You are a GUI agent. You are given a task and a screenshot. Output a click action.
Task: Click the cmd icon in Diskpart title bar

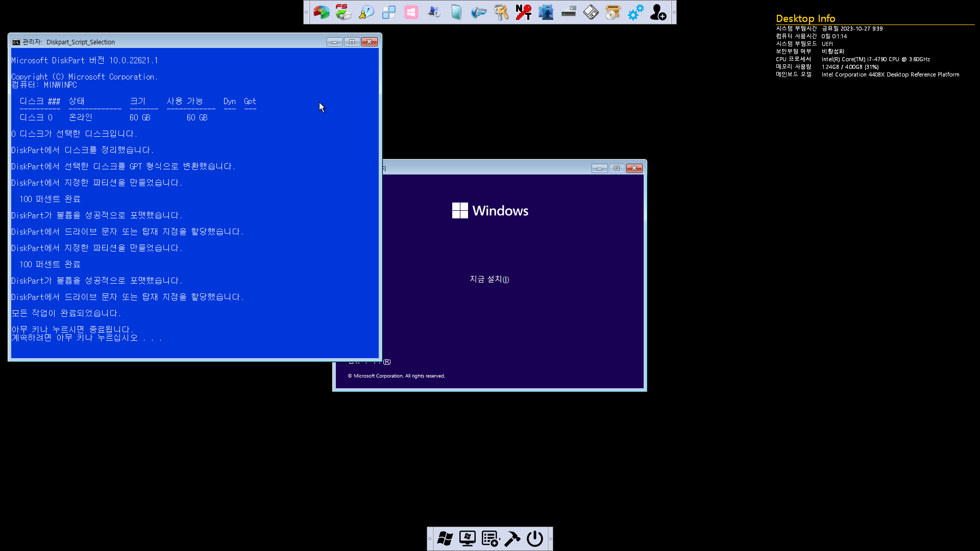(16, 42)
